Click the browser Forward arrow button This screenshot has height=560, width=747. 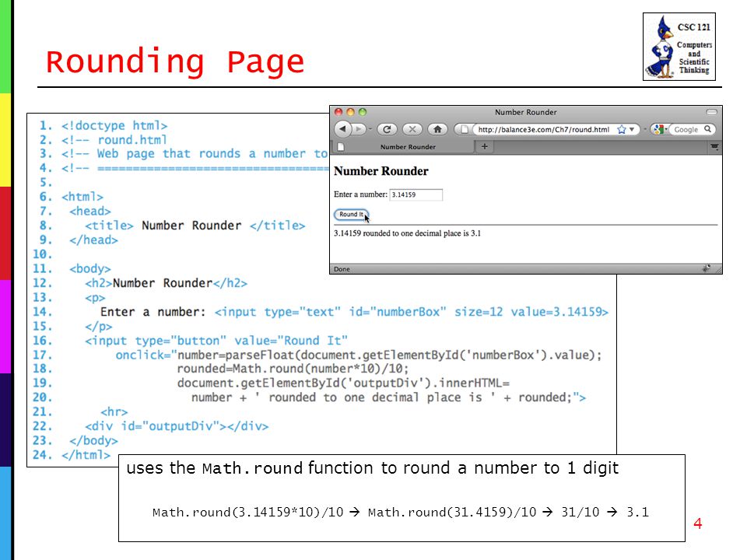coord(359,129)
